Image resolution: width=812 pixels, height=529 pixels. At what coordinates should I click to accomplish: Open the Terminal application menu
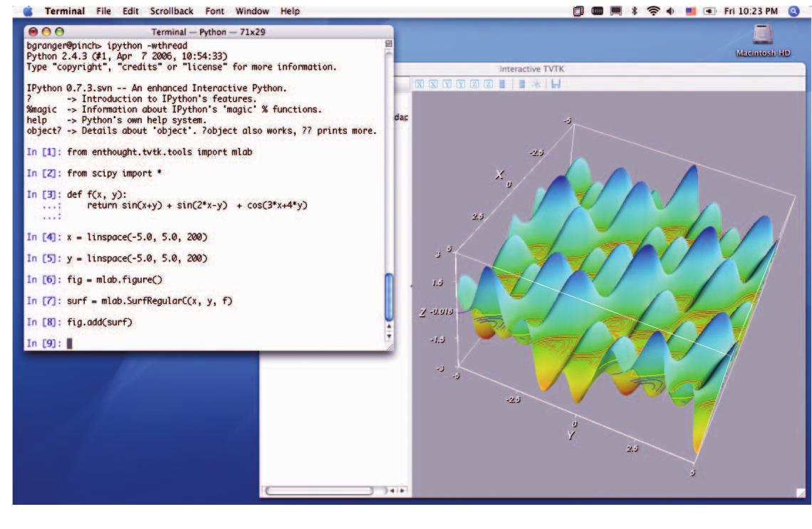point(65,11)
